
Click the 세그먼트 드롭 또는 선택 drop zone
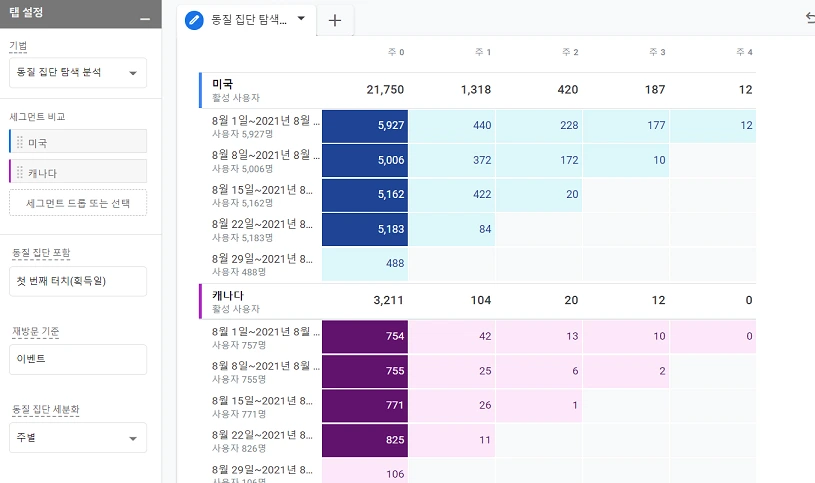78,203
